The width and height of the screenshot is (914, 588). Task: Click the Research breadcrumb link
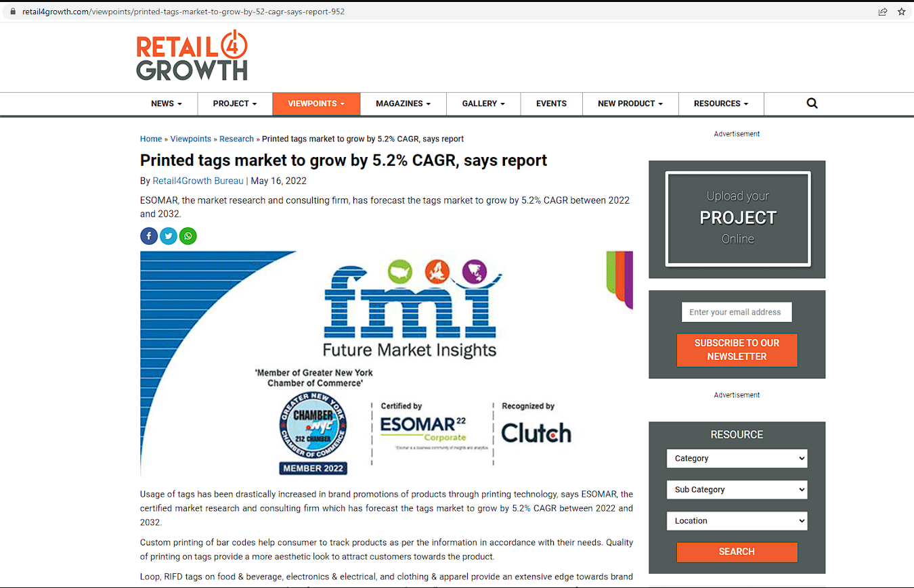pos(236,139)
